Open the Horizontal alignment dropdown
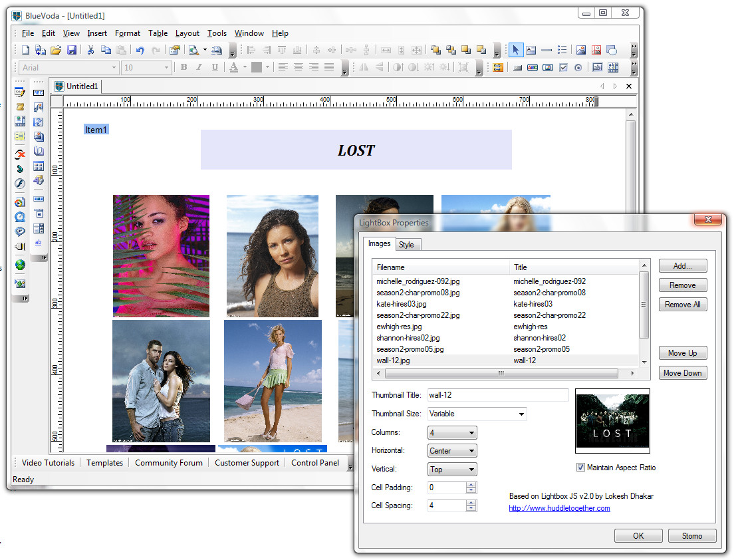 tap(452, 451)
